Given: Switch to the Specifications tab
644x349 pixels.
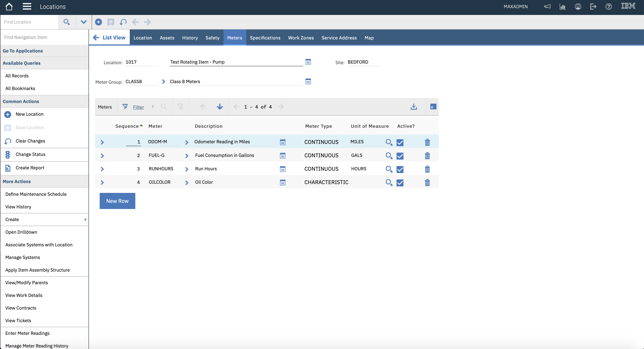Looking at the screenshot, I should (x=265, y=38).
